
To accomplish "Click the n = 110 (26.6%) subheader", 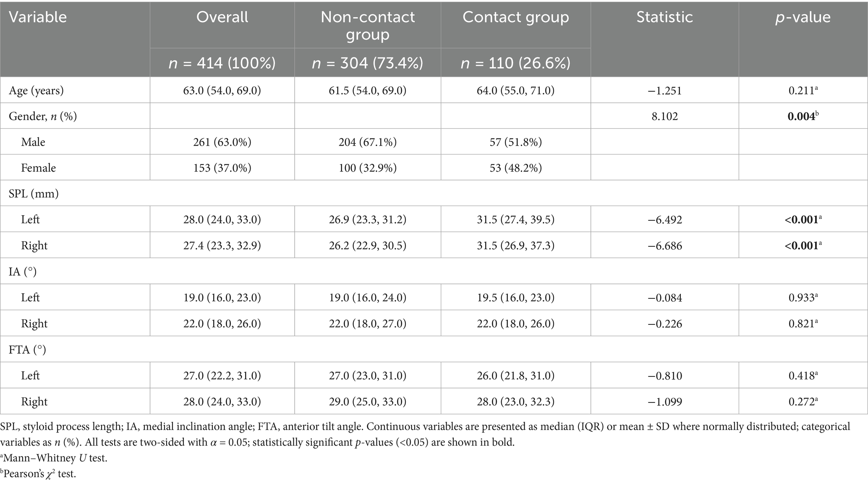I will 515,63.
